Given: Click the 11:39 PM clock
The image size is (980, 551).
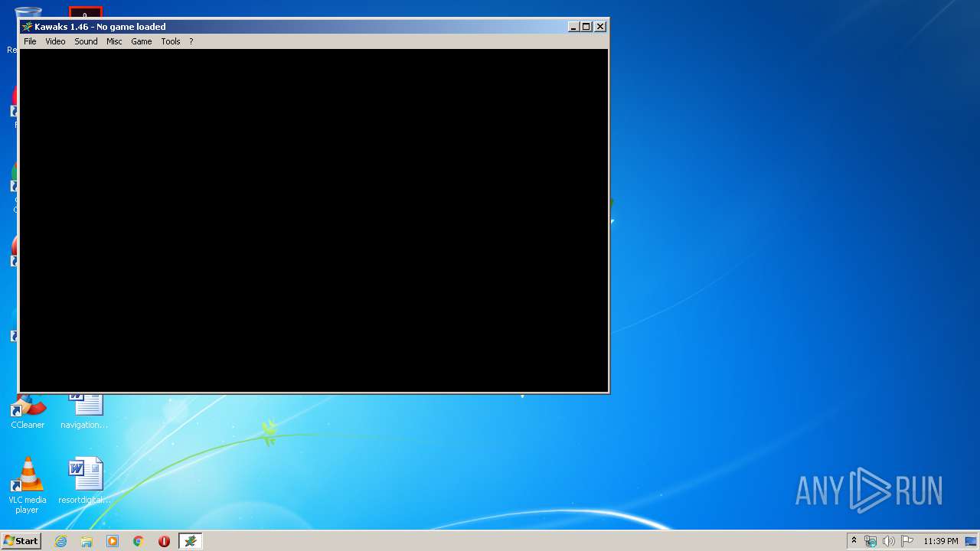Looking at the screenshot, I should [940, 541].
